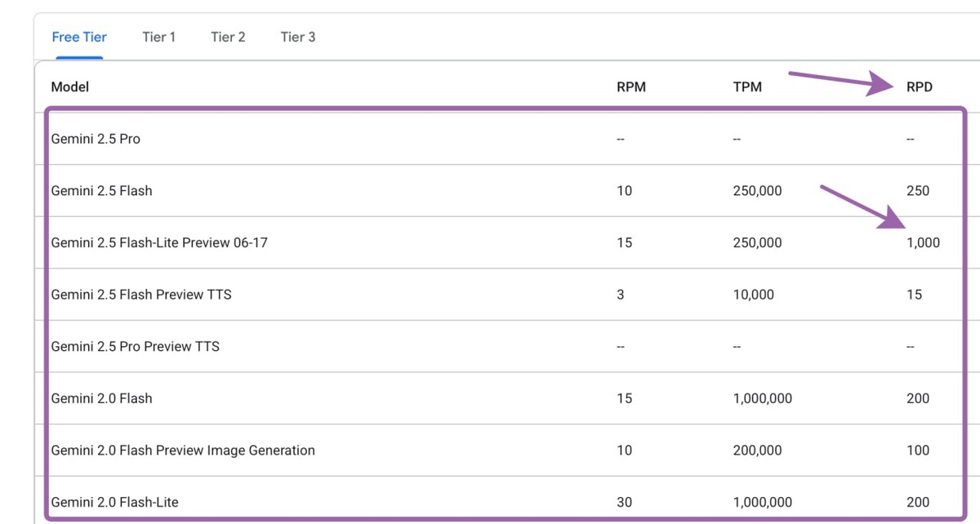Click the 30 RPM value for Gemini 2.0 Flash-Lite
The height and width of the screenshot is (524, 980).
pos(625,502)
